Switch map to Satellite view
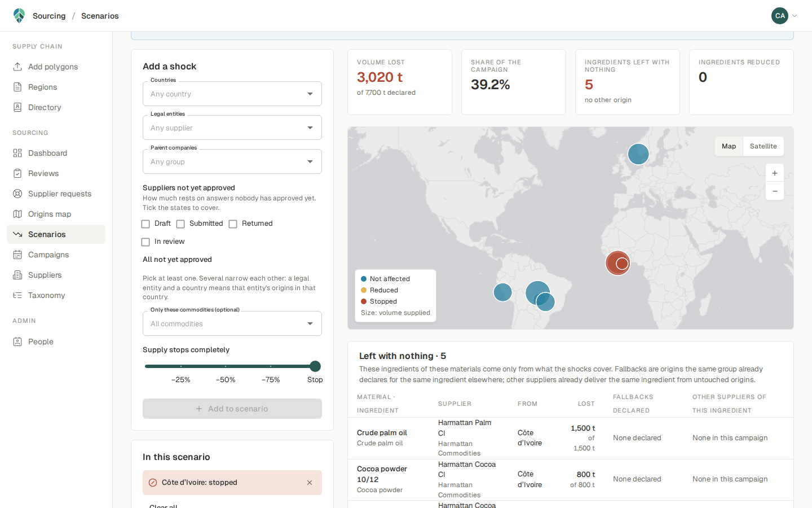812x508 pixels. click(x=764, y=146)
